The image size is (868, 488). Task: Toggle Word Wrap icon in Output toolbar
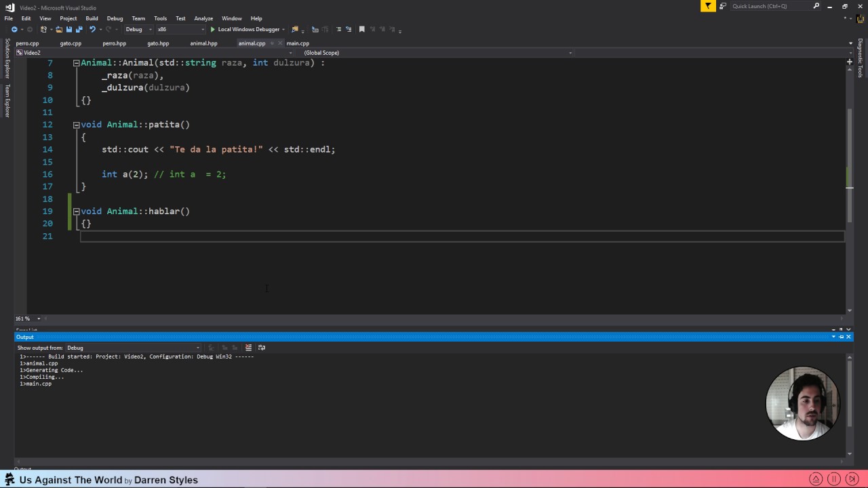click(262, 348)
